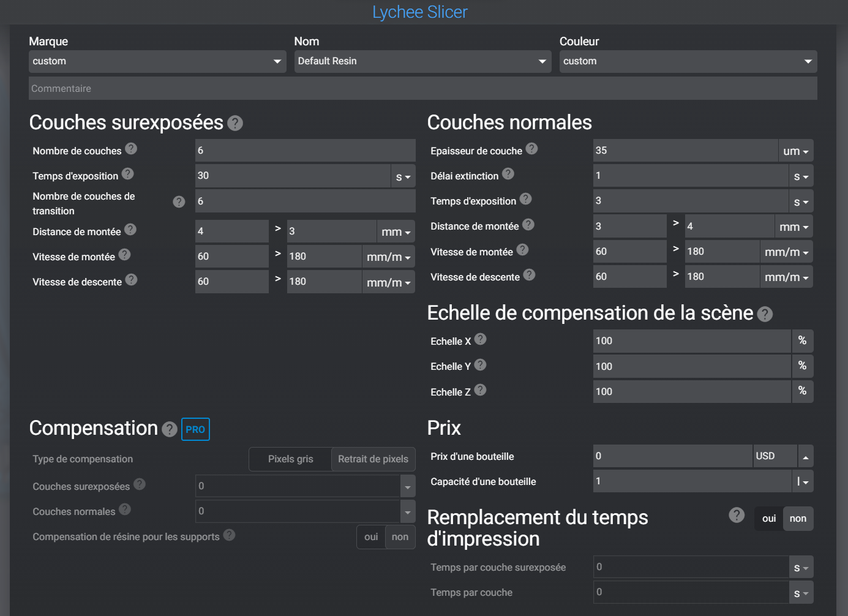848x616 pixels.
Task: Click help icon next to Echelle Z
Action: [480, 390]
